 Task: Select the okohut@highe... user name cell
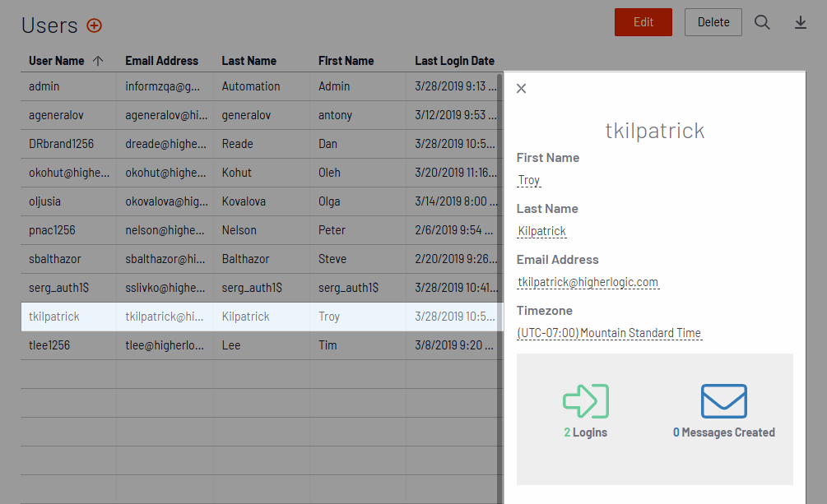click(x=68, y=173)
